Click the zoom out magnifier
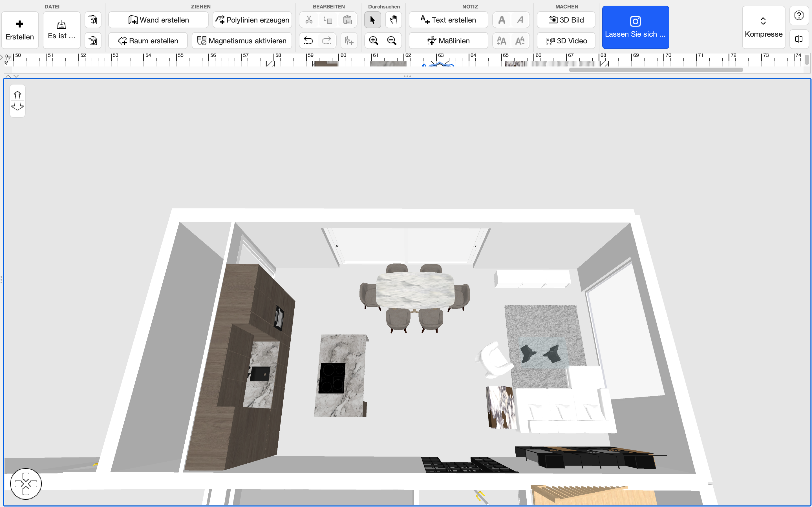The width and height of the screenshot is (812, 507). pos(392,41)
